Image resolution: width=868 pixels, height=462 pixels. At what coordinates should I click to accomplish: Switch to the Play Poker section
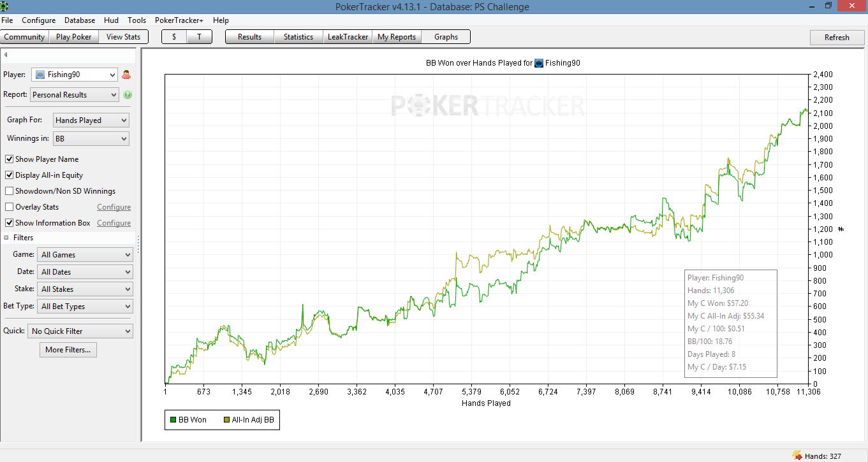[x=74, y=37]
